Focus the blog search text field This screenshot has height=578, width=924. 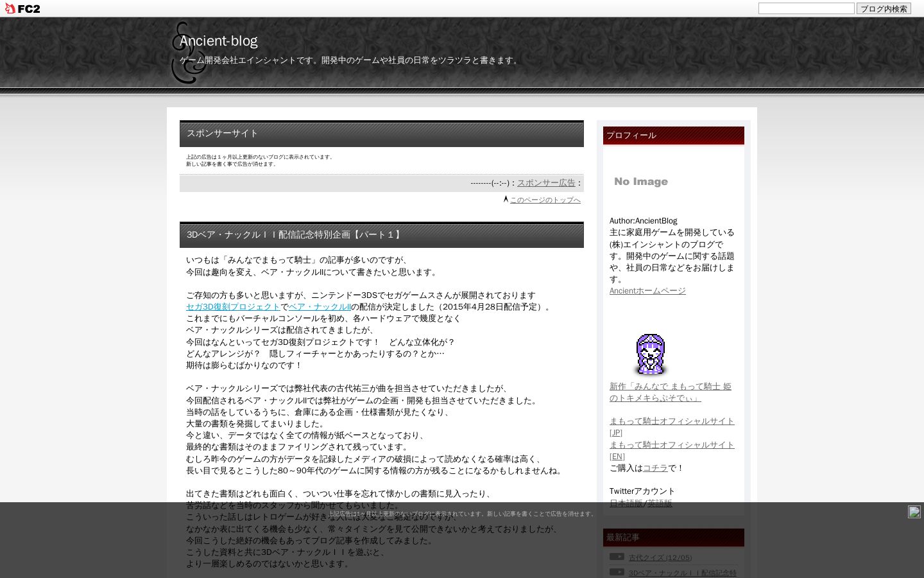[x=806, y=8]
